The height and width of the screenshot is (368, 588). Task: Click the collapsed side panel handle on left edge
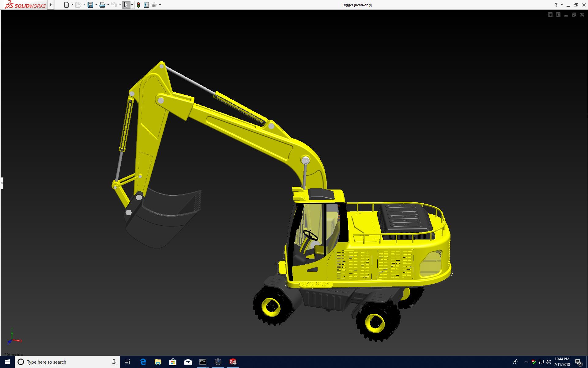[x=2, y=183]
